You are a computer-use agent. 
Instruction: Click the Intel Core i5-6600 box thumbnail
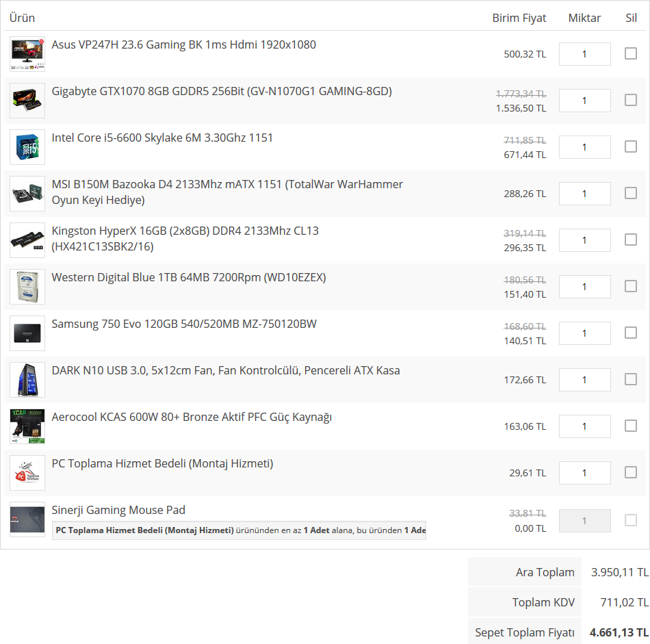(x=27, y=147)
